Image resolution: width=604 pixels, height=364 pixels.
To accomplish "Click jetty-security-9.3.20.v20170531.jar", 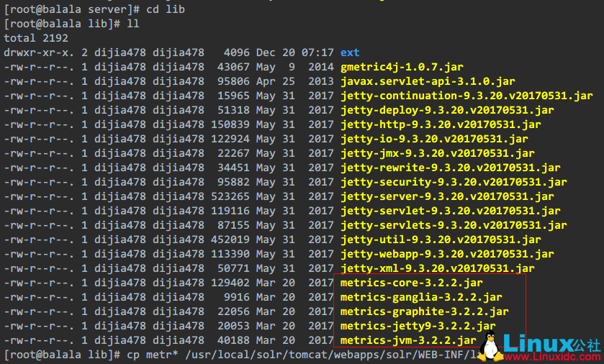I will (x=454, y=182).
